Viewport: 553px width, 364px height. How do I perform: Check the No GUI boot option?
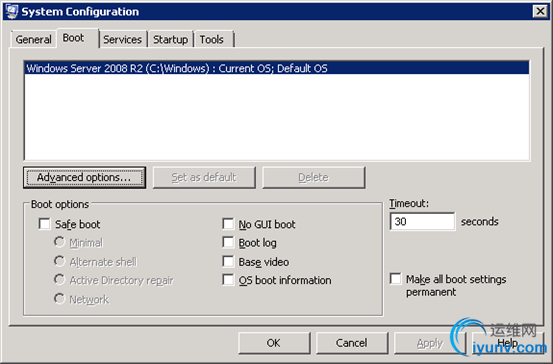pyautogui.click(x=228, y=224)
